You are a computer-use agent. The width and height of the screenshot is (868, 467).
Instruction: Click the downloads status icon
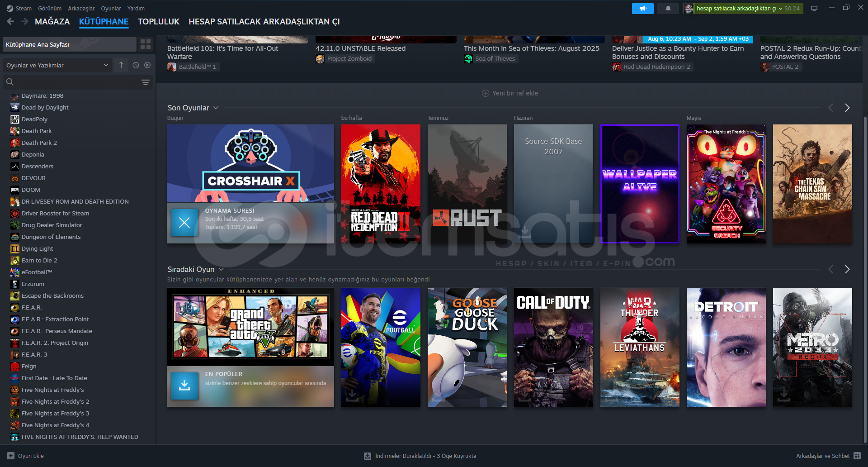coord(368,456)
